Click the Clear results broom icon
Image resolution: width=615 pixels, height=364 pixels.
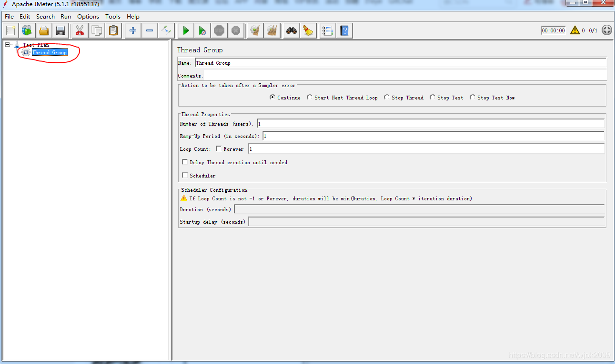(x=255, y=31)
